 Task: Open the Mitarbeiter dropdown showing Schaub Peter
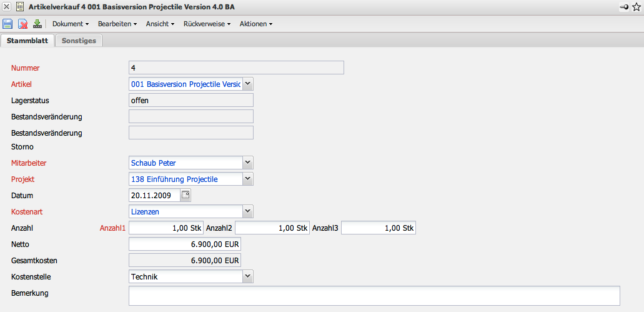247,163
